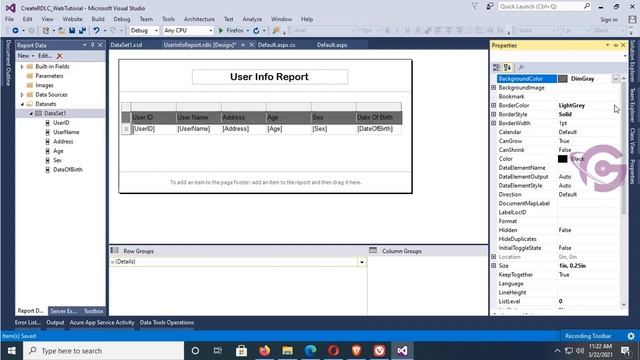Open the Analyze menu
This screenshot has height=360, width=640.
tap(252, 19)
